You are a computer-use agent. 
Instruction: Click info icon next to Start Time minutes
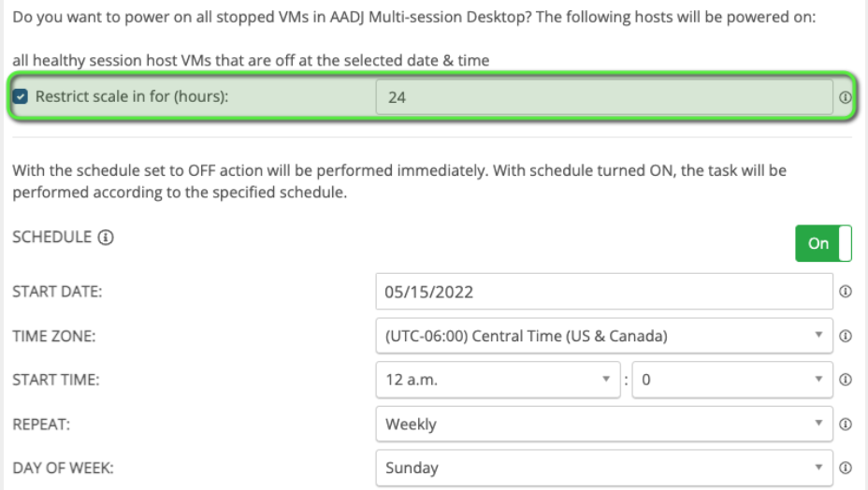point(845,380)
